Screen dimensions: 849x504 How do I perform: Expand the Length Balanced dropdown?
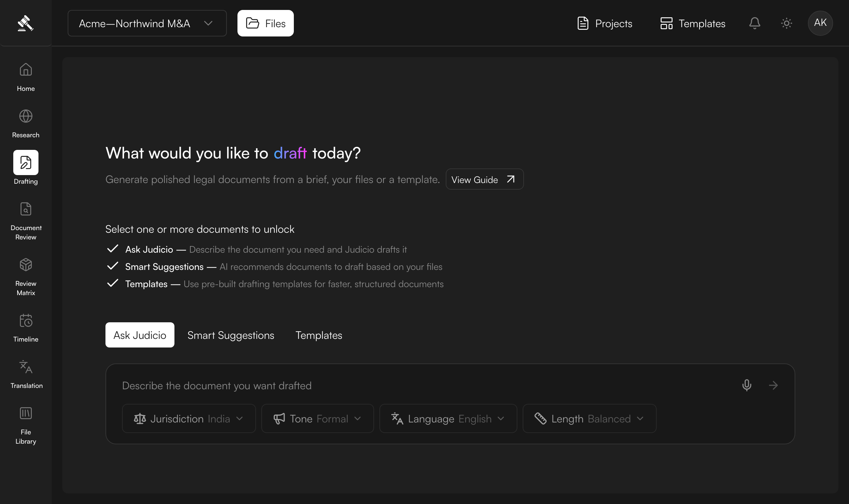point(590,418)
